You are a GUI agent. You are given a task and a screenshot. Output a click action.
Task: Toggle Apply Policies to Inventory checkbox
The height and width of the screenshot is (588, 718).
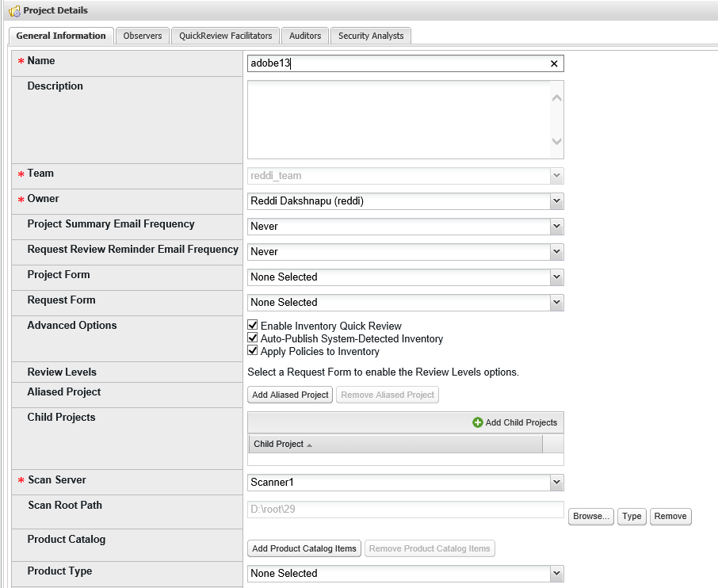(x=253, y=351)
